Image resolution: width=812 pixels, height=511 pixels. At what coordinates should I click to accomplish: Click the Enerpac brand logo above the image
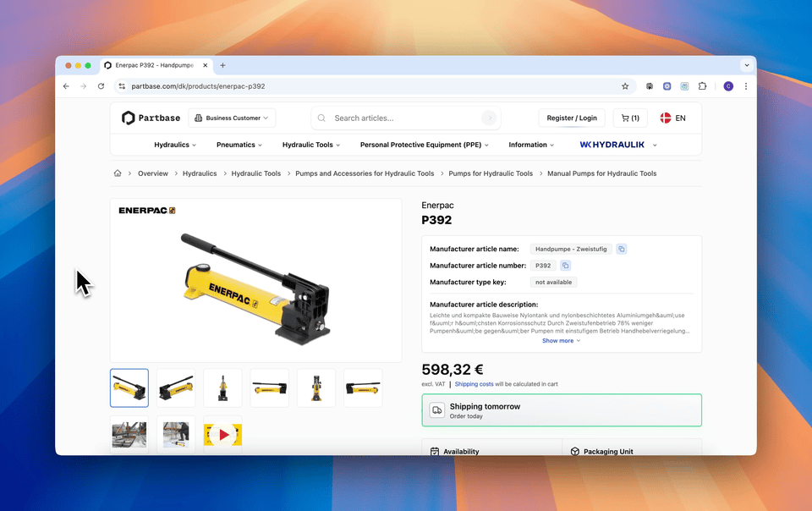click(x=147, y=211)
